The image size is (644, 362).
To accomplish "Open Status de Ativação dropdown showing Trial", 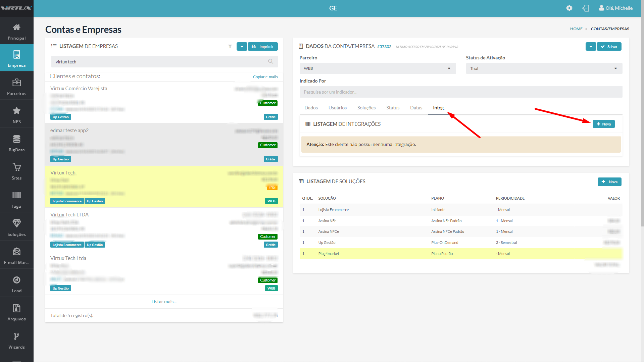I will pyautogui.click(x=544, y=68).
